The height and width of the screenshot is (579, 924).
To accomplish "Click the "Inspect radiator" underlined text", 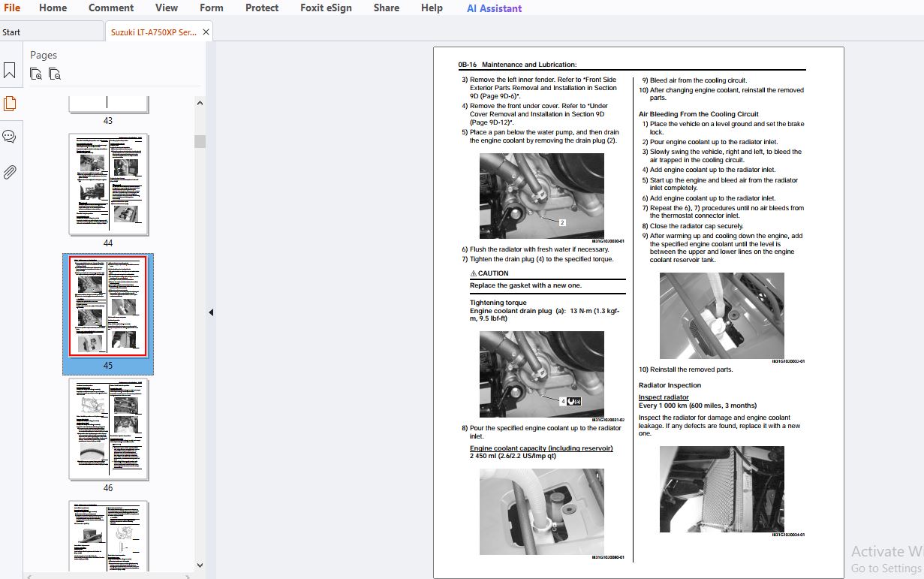I will tap(664, 397).
